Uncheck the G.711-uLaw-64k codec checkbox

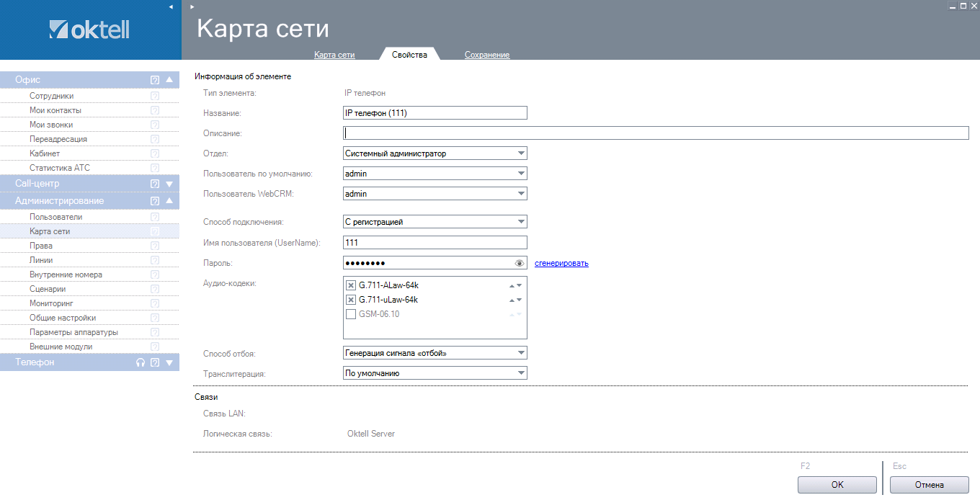[x=351, y=300]
